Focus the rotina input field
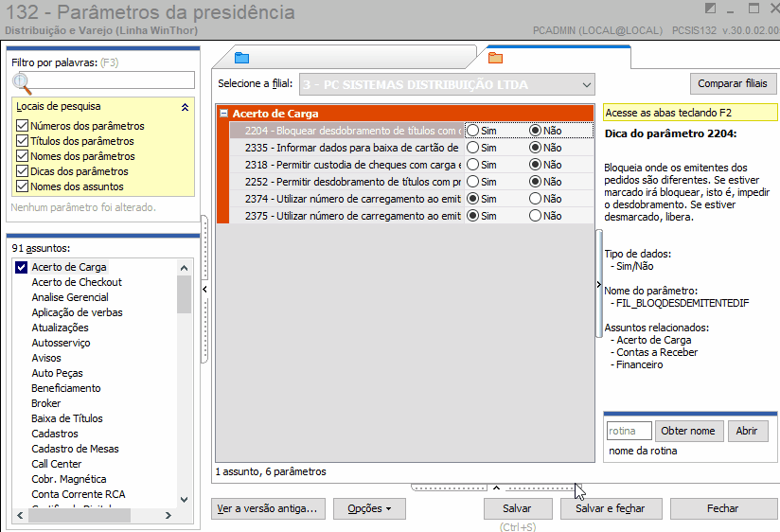This screenshot has height=532, width=780. click(x=629, y=431)
